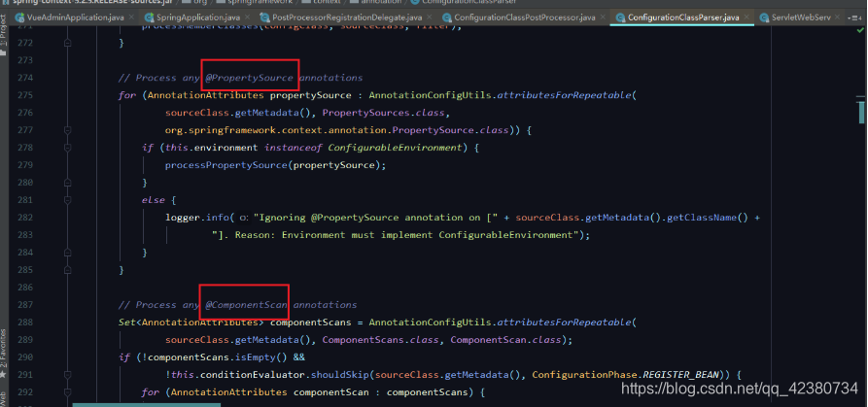Click getClassName() on line 282
This screenshot has height=407, width=868.
(707, 218)
